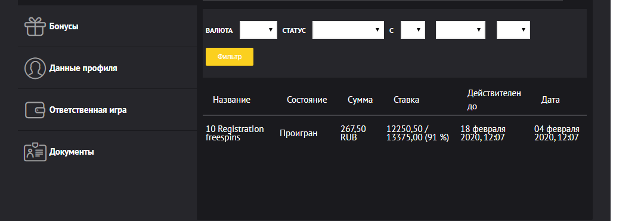Click the profile avatar icon

pyautogui.click(x=35, y=68)
